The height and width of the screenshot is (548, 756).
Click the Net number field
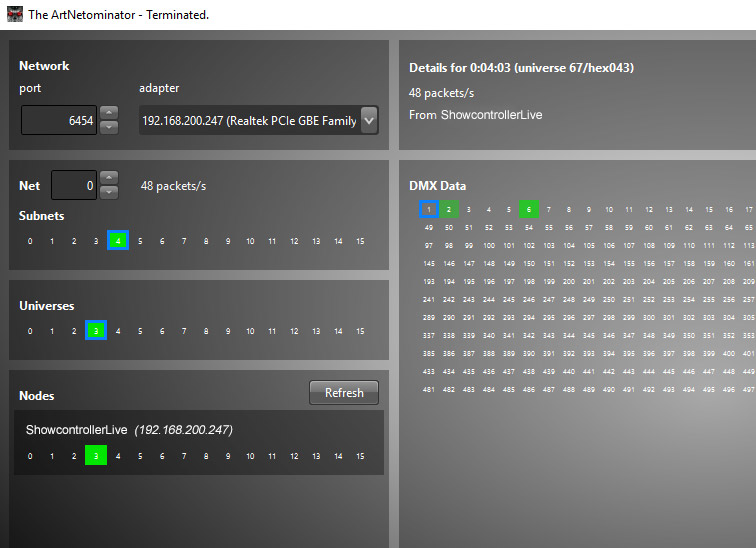tap(74, 185)
